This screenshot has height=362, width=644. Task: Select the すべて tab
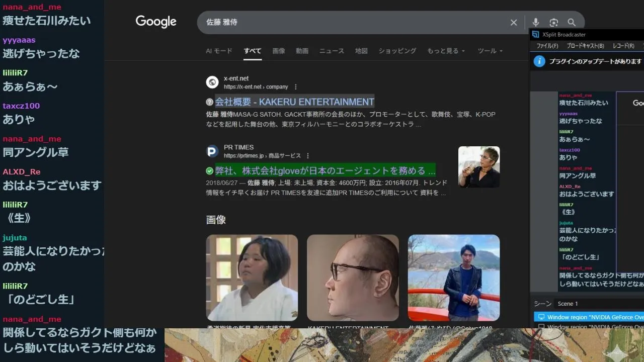click(x=253, y=51)
